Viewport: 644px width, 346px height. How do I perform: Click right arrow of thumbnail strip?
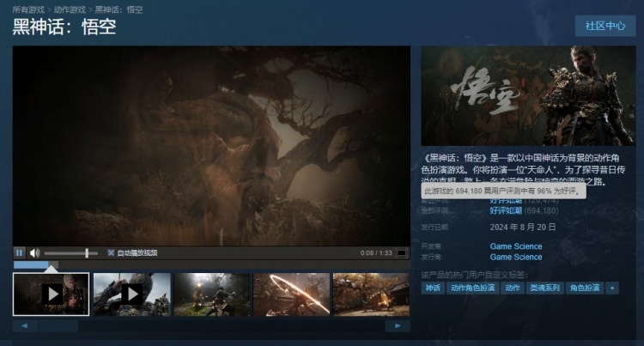coord(398,326)
